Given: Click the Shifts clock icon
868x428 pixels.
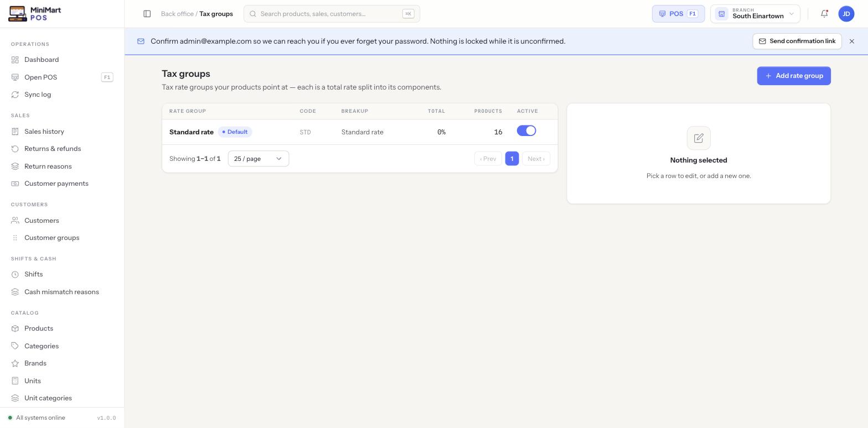Looking at the screenshot, I should pyautogui.click(x=15, y=274).
